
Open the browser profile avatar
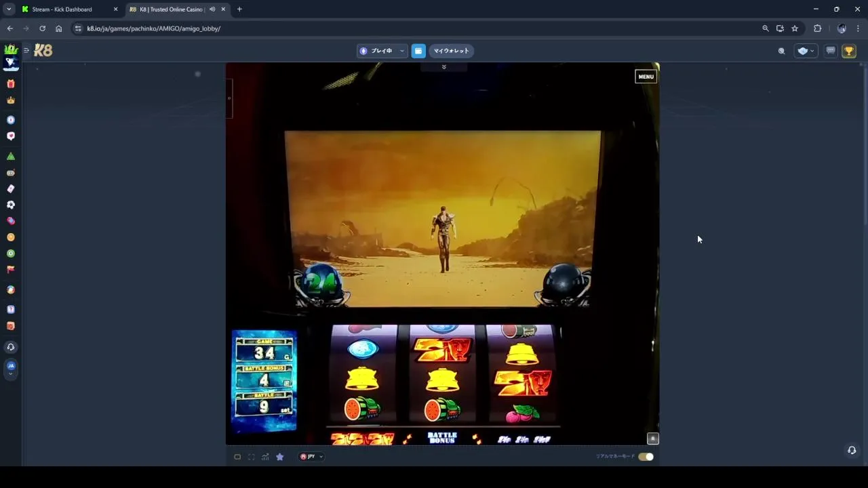pyautogui.click(x=842, y=28)
